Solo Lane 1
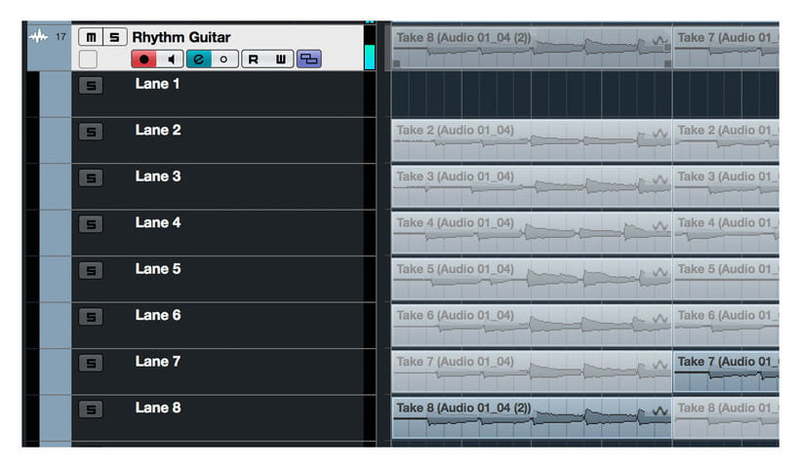800x468 pixels. click(91, 85)
